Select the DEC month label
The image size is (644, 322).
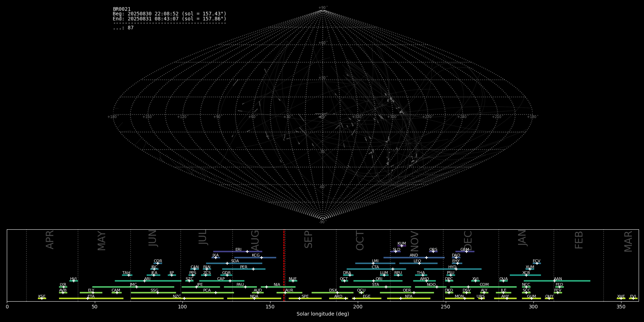[468, 241]
